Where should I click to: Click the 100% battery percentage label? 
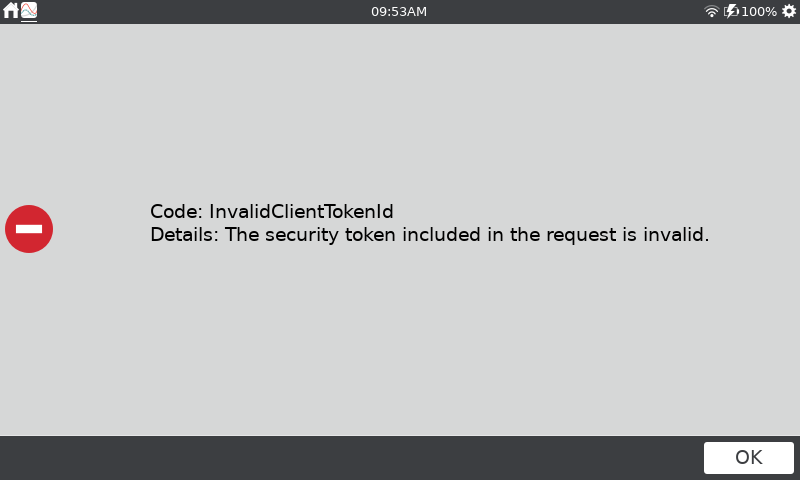coord(759,11)
